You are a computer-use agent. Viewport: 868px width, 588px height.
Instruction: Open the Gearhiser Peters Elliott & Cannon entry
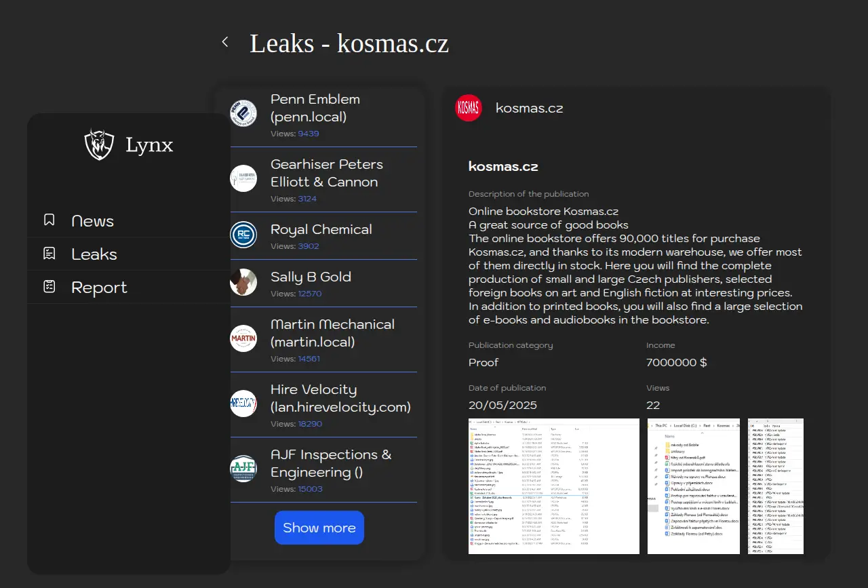pyautogui.click(x=326, y=173)
